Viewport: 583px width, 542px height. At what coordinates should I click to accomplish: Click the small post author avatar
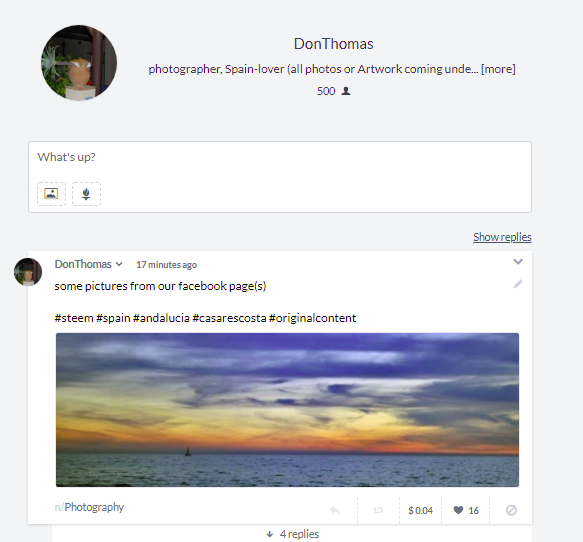pos(28,272)
